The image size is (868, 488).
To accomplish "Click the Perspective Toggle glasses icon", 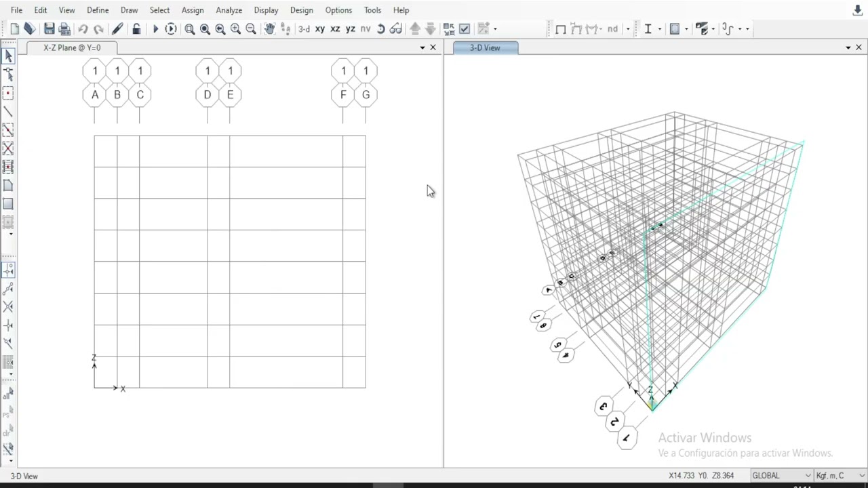I will click(396, 28).
